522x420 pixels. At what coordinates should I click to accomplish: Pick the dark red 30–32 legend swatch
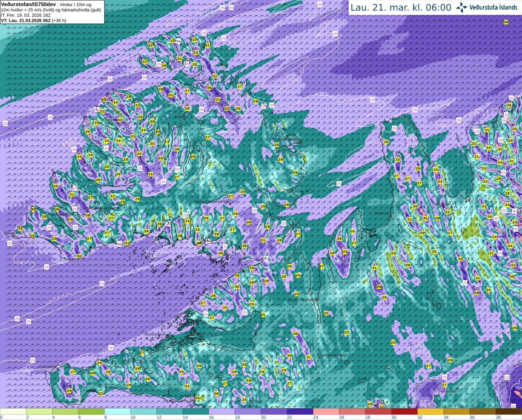404,411
